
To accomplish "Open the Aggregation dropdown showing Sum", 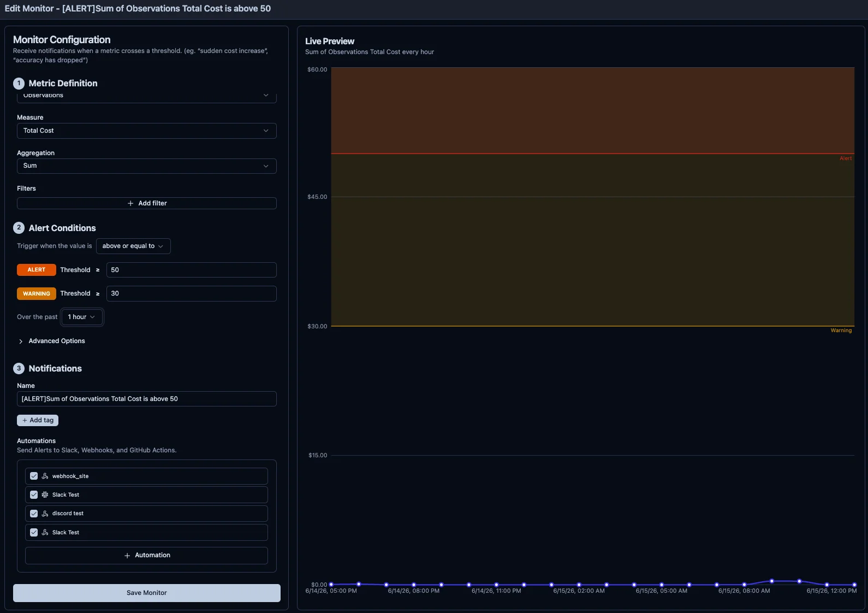I will point(146,166).
